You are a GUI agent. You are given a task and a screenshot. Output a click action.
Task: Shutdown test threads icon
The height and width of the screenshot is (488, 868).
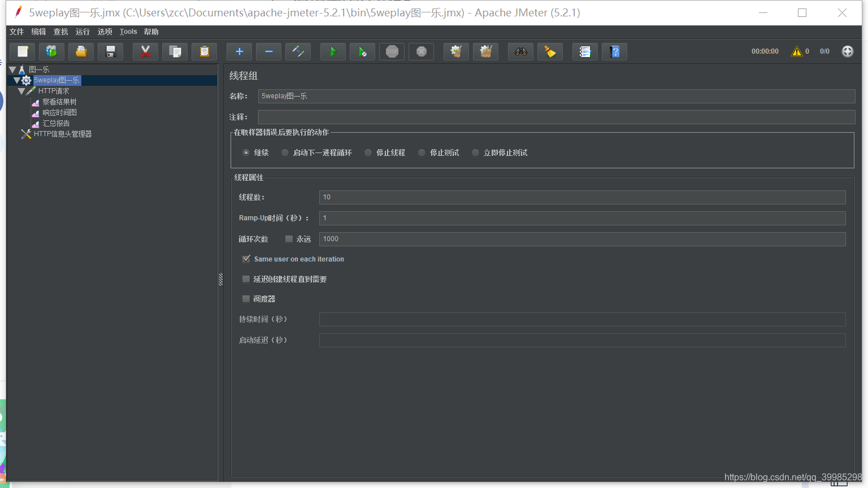tap(422, 51)
